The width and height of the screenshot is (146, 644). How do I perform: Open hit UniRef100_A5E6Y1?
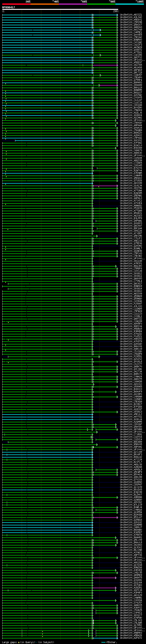click(131, 20)
